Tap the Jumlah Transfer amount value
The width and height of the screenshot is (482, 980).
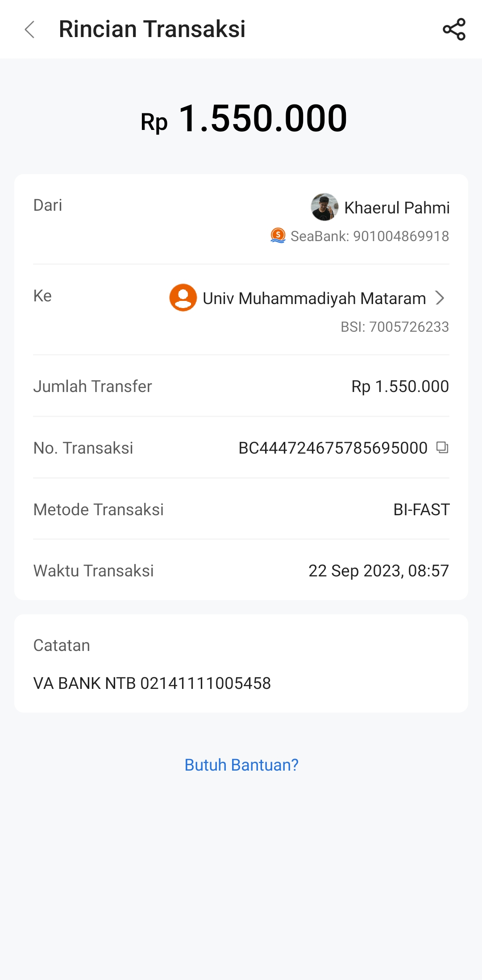coord(400,387)
